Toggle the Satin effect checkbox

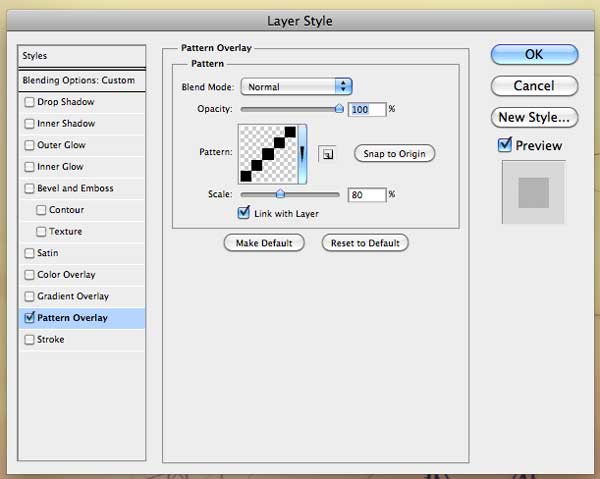tap(29, 253)
